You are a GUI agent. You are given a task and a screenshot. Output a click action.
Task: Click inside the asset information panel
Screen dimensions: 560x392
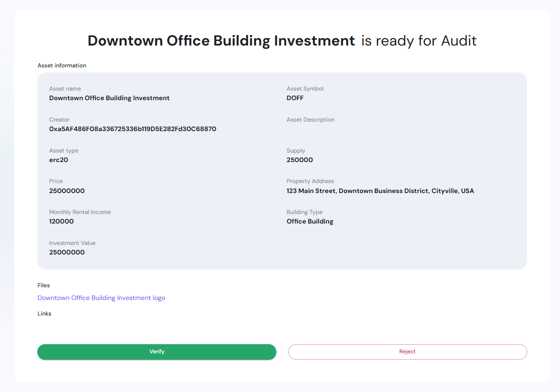[x=282, y=171]
